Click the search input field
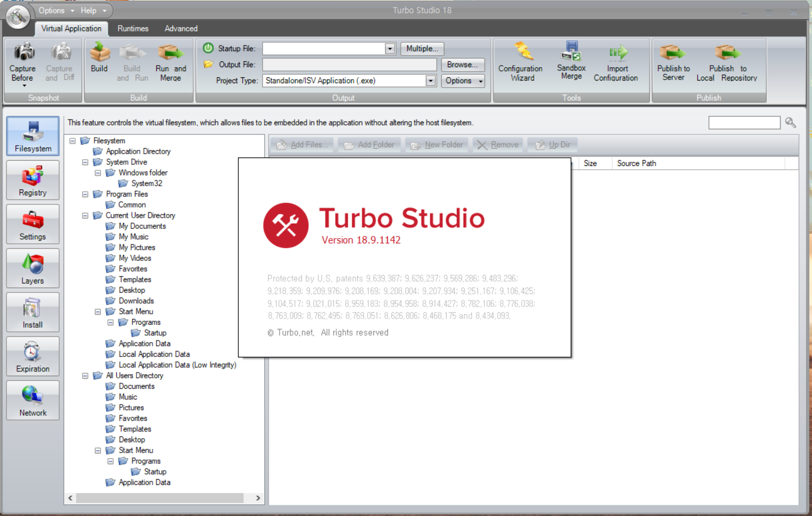This screenshot has height=516, width=812. (744, 123)
